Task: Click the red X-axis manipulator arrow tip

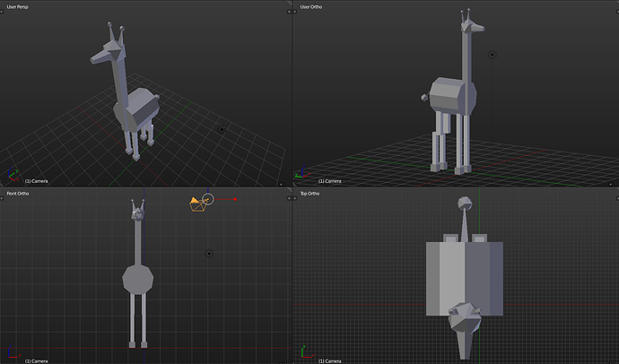Action: pos(235,199)
